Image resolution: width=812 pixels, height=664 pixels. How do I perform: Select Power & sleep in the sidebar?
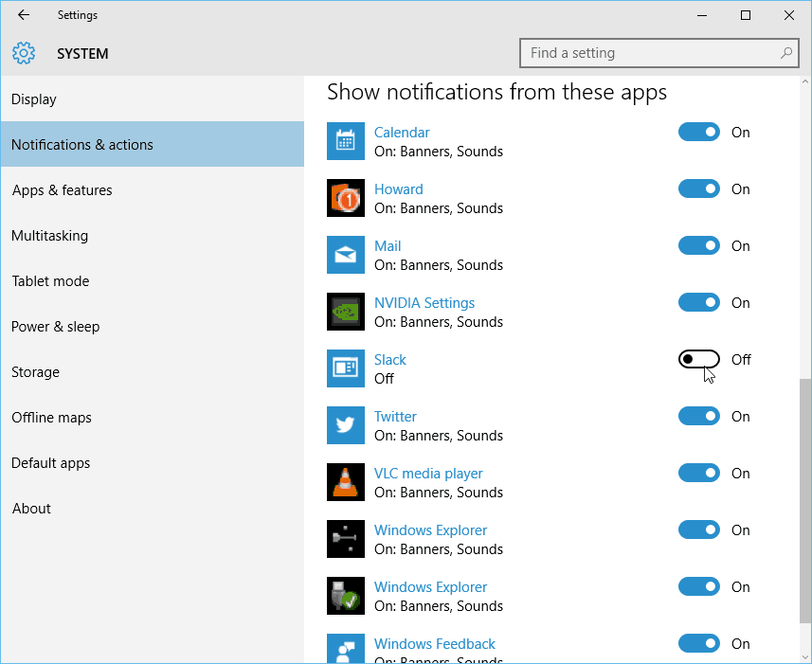point(153,327)
